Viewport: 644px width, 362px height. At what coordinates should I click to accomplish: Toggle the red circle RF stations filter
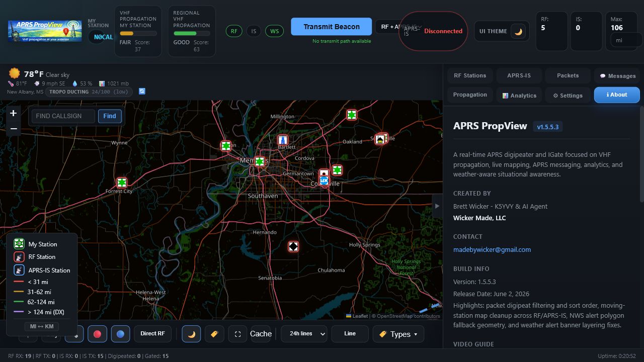coord(98,334)
